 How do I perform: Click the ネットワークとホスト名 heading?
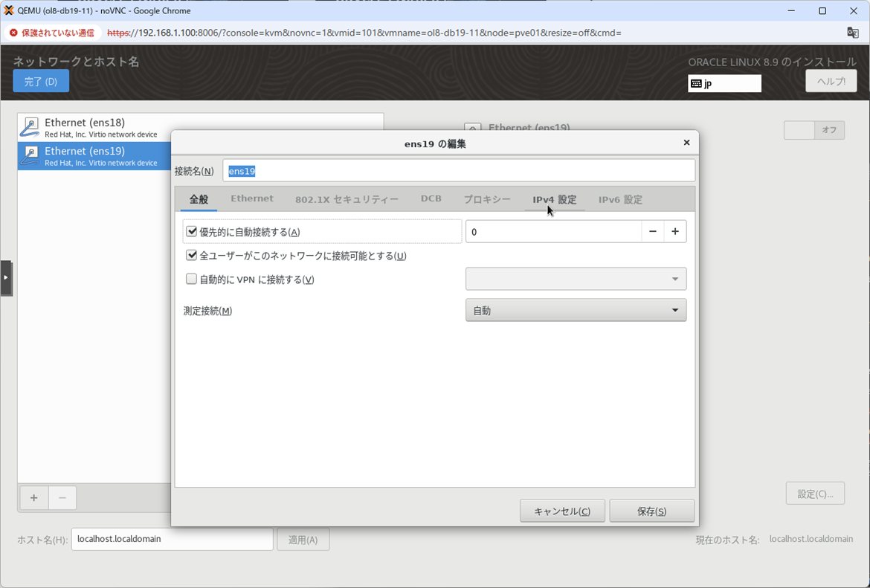coord(77,62)
